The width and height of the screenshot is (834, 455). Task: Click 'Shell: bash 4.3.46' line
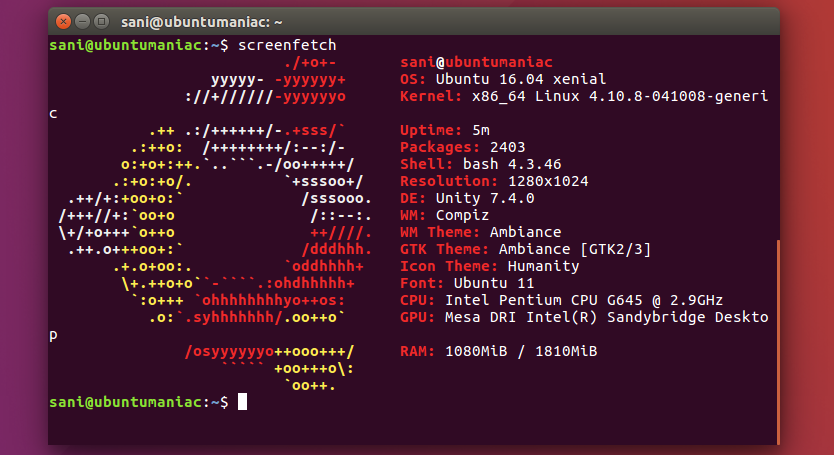(480, 164)
